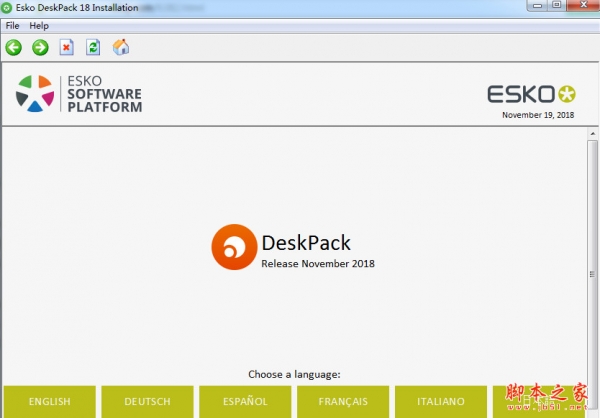
Task: Return to the home page via house icon
Action: tap(121, 47)
